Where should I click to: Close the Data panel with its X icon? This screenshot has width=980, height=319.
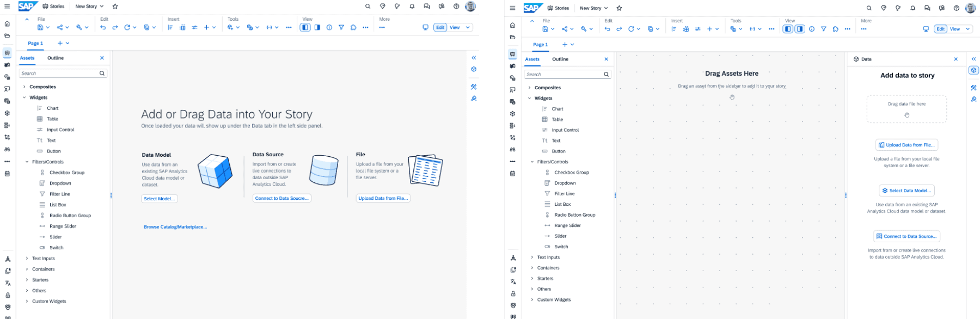(955, 59)
